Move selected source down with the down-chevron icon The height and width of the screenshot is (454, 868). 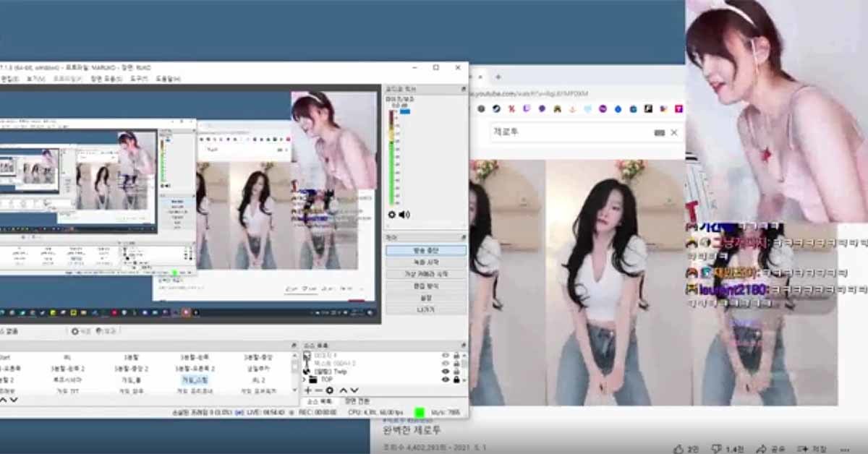pyautogui.click(x=354, y=390)
